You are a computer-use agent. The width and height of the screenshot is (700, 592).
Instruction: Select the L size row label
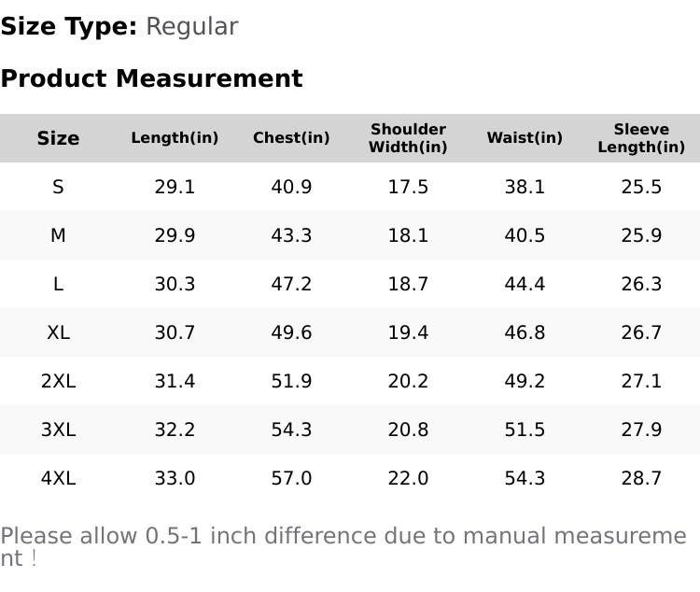tap(58, 284)
